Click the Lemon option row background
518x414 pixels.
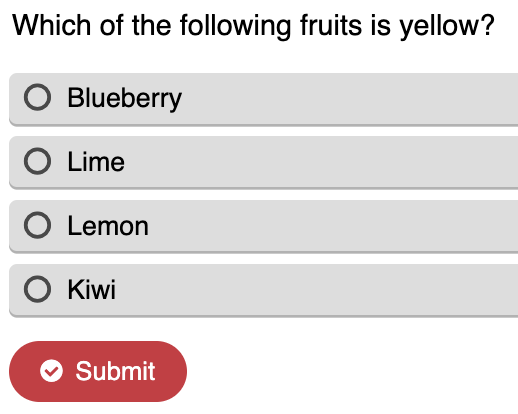pyautogui.click(x=263, y=227)
